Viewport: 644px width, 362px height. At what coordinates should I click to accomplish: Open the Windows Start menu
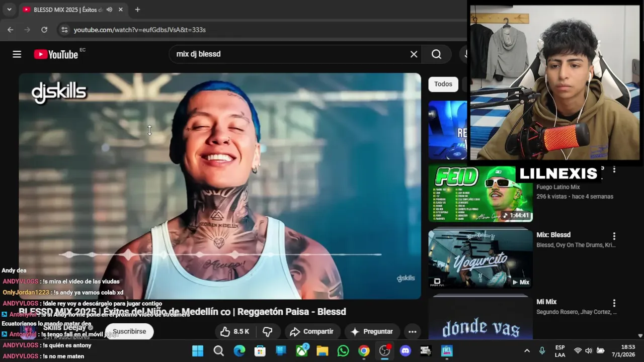pos(198,351)
